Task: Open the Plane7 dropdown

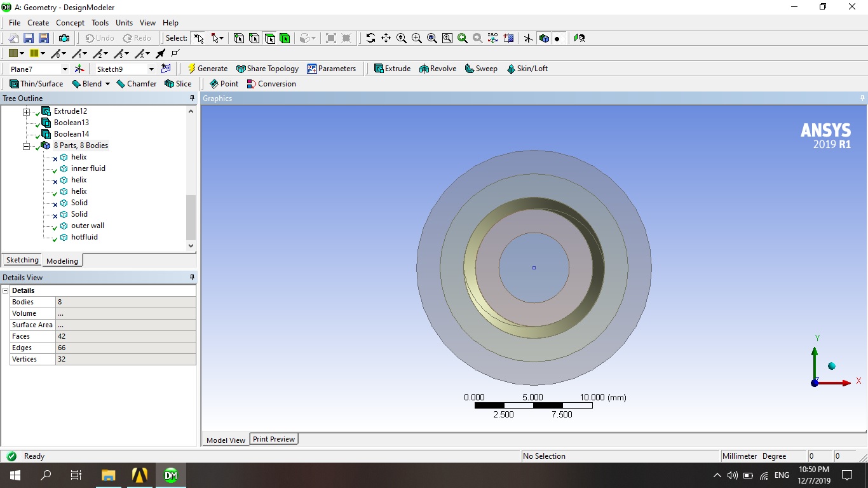Action: (65, 69)
